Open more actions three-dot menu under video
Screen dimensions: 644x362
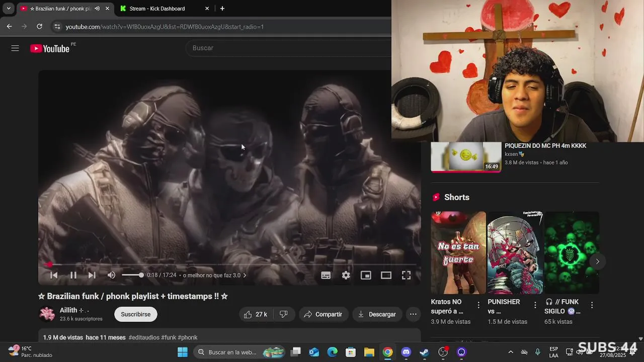(413, 314)
